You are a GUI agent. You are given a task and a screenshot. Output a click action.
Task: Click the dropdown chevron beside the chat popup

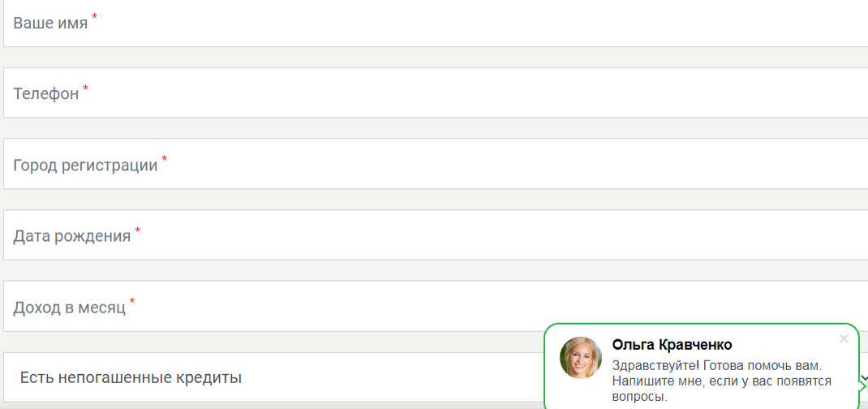(864, 377)
